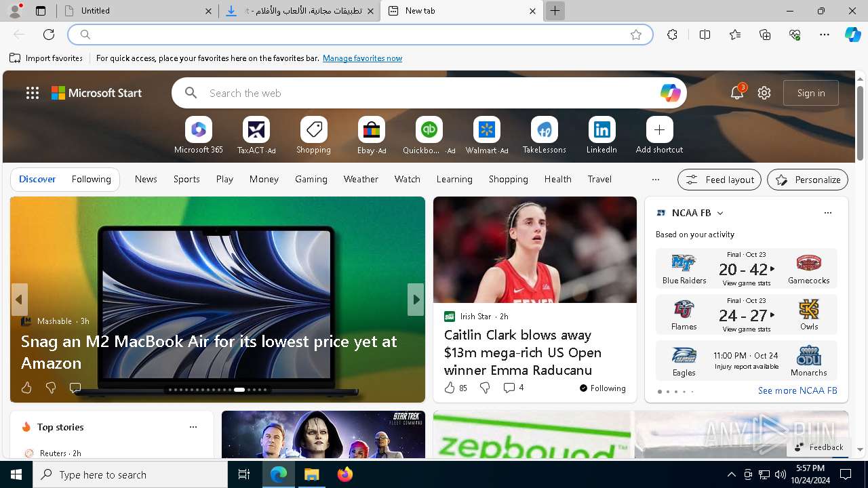Show hidden system tray icons chevron

click(731, 474)
